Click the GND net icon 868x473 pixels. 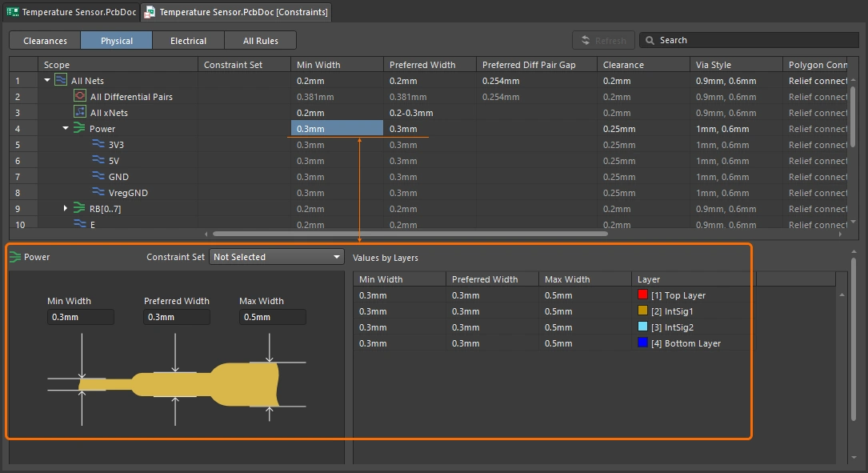coord(98,176)
